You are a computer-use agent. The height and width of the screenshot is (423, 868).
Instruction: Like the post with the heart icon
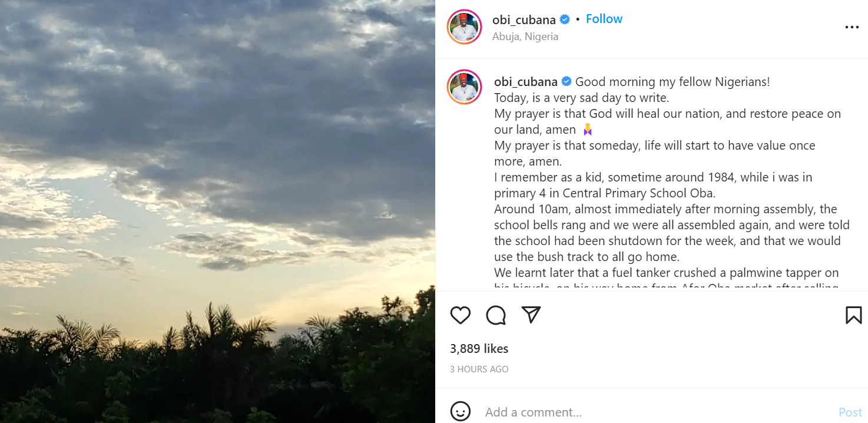pyautogui.click(x=460, y=316)
